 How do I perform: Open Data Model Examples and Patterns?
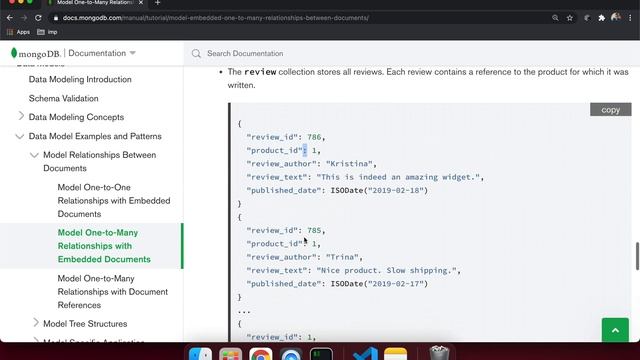95,136
